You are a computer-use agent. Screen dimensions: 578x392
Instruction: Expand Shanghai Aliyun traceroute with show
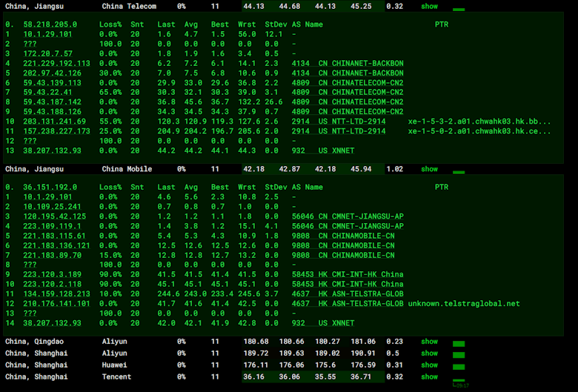point(429,353)
